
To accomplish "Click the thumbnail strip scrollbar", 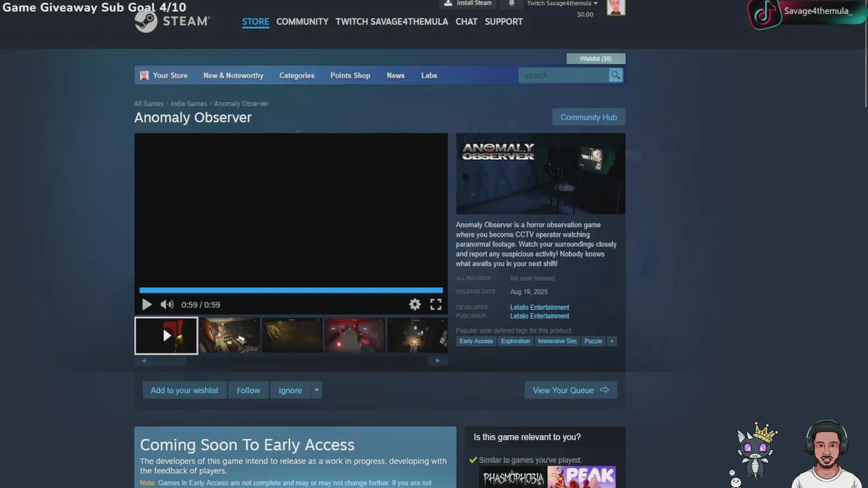I will [290, 361].
